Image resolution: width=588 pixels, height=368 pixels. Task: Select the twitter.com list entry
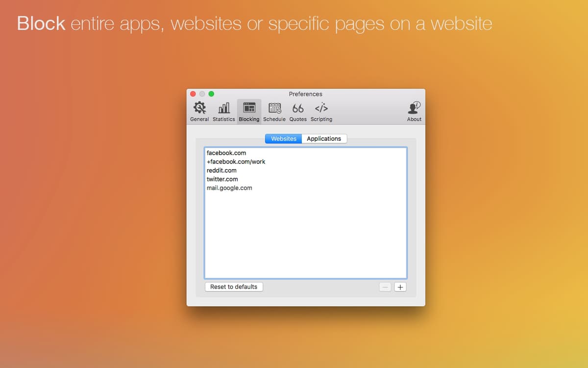(222, 179)
